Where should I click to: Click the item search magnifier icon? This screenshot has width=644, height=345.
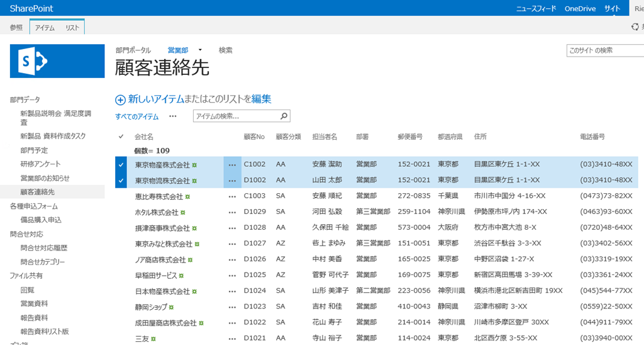tap(284, 116)
